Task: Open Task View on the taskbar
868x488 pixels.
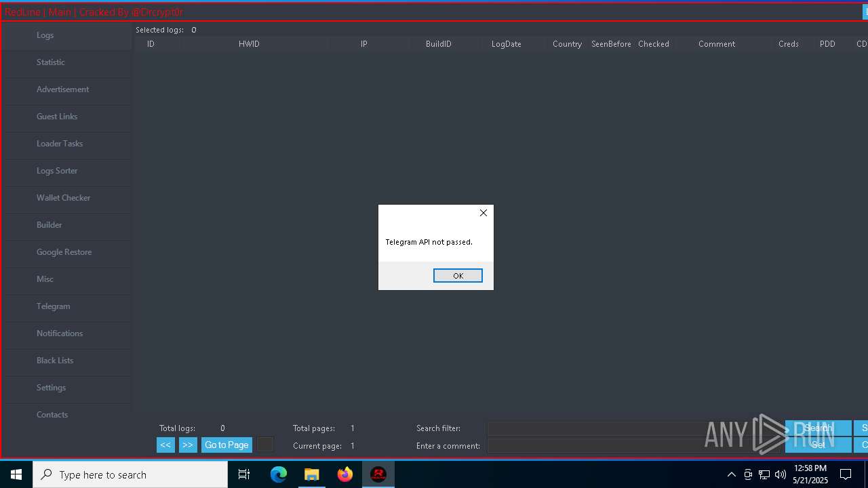Action: (244, 474)
